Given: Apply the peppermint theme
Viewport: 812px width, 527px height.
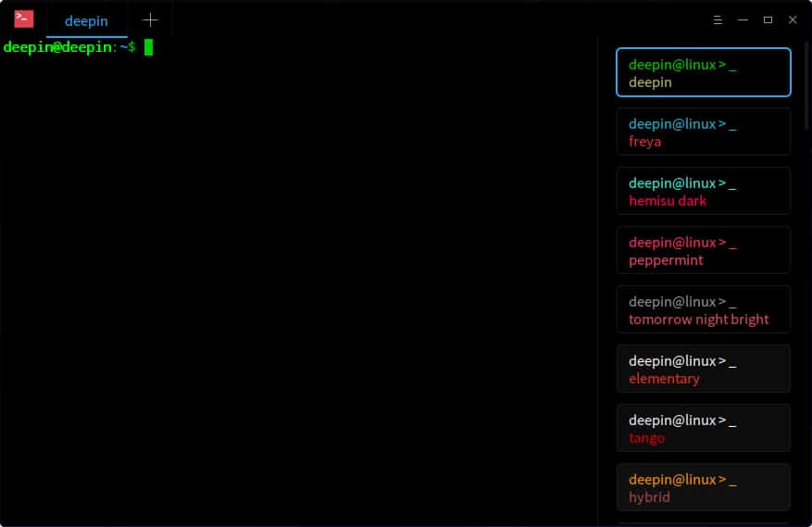Looking at the screenshot, I should (x=704, y=250).
